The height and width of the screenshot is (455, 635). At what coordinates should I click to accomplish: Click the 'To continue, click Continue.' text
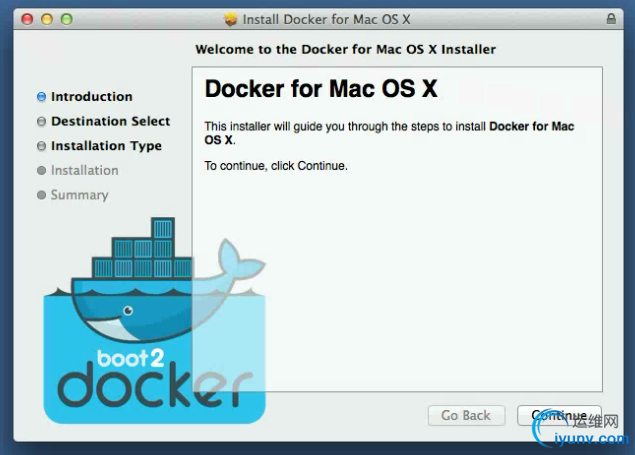[x=276, y=166]
